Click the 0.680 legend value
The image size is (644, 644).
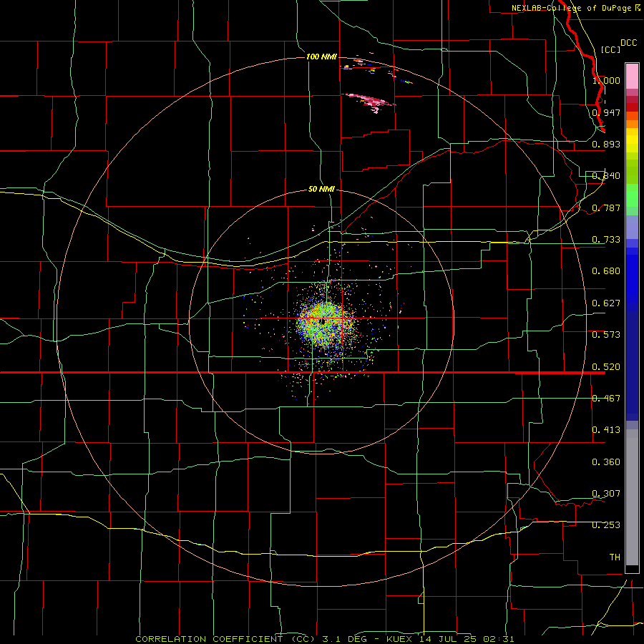pos(606,271)
